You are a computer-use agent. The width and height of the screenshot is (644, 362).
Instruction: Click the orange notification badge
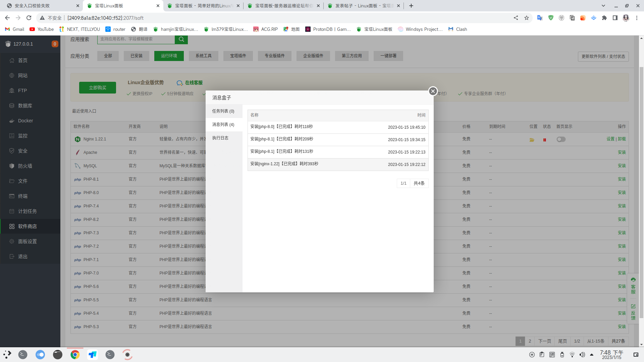55,44
